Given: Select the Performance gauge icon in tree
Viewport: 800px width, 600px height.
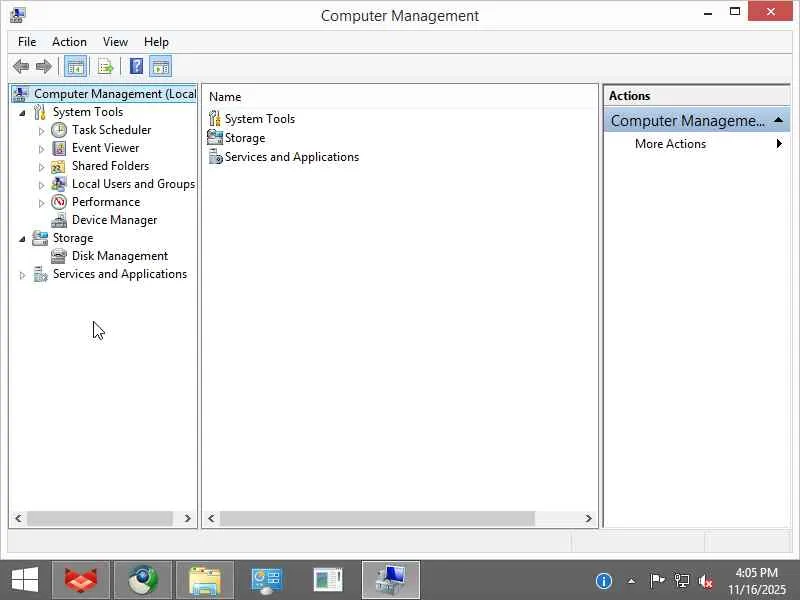Looking at the screenshot, I should 59,202.
